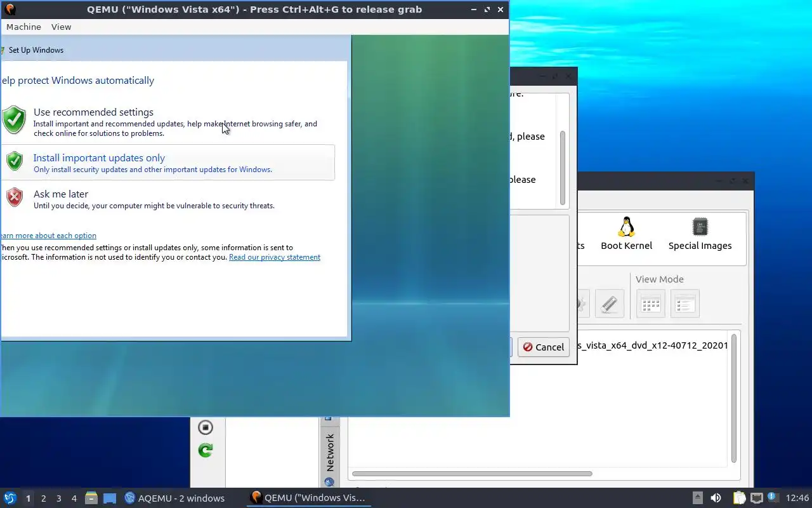812x508 pixels.
Task: Click the network connection tray icon
Action: pyautogui.click(x=756, y=498)
